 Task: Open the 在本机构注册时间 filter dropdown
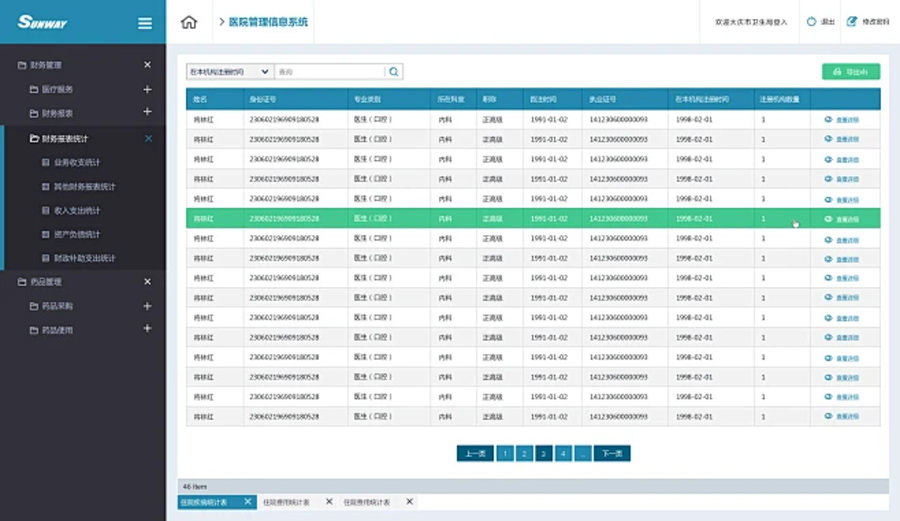coord(229,72)
